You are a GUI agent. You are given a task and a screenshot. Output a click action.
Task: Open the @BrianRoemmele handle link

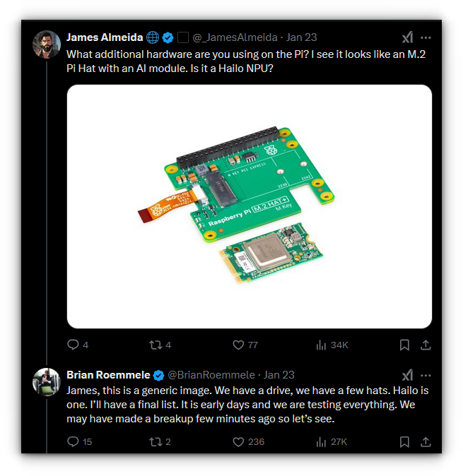[213, 375]
